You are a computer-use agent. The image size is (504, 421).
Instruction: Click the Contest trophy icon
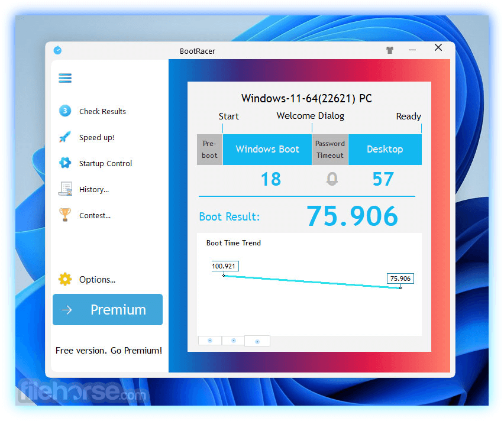(x=65, y=215)
